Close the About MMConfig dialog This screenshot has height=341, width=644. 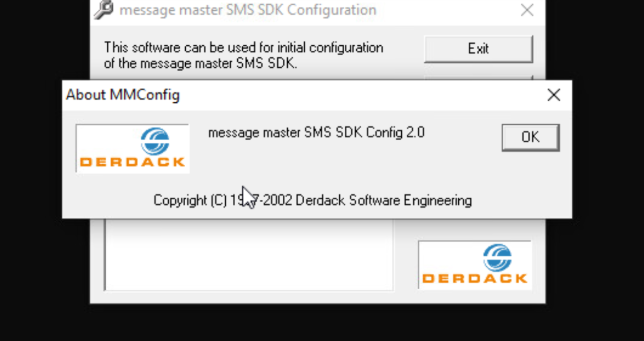[x=554, y=95]
